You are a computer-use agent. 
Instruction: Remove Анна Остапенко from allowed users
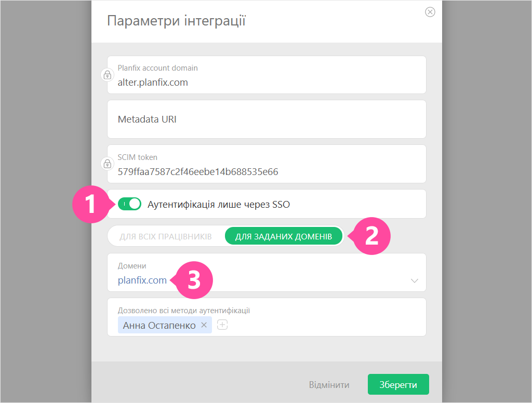pos(204,325)
